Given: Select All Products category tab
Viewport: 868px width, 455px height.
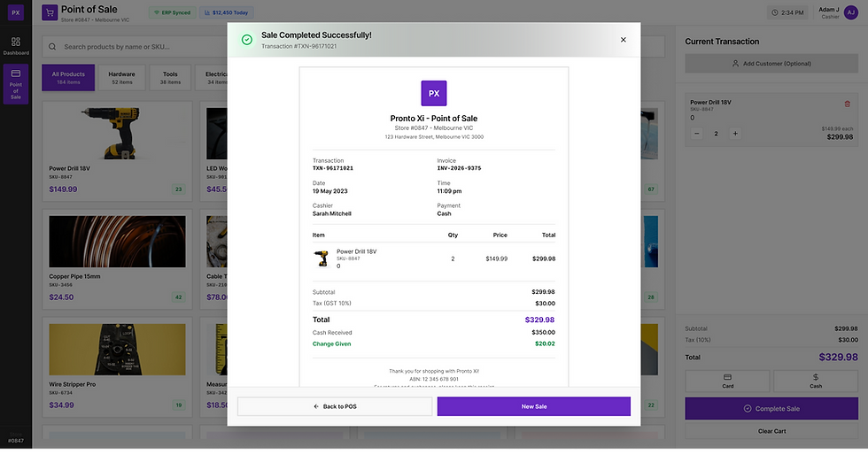Looking at the screenshot, I should (x=68, y=78).
